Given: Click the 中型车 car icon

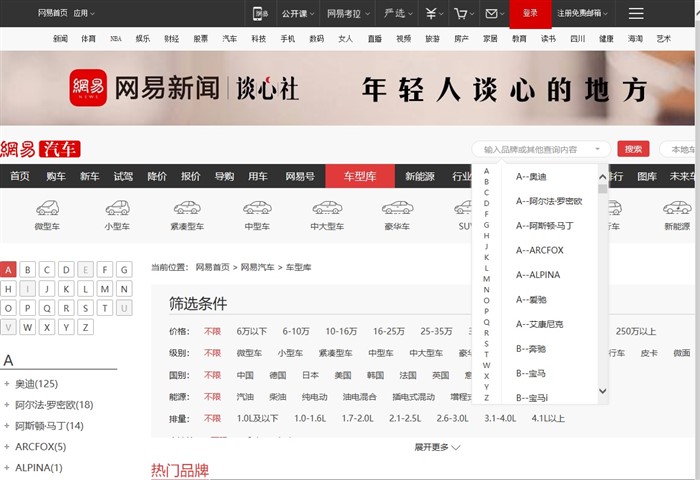Looking at the screenshot, I should pos(257,208).
